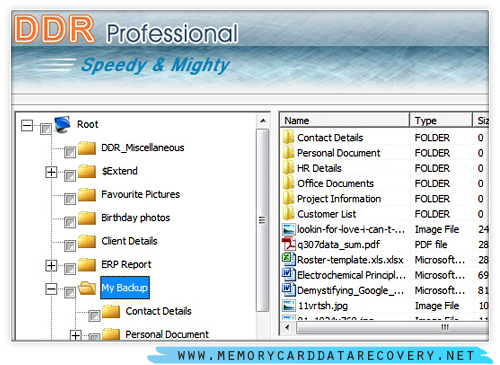Tick the $Extend checkbox
This screenshot has width=500, height=365.
pos(70,176)
